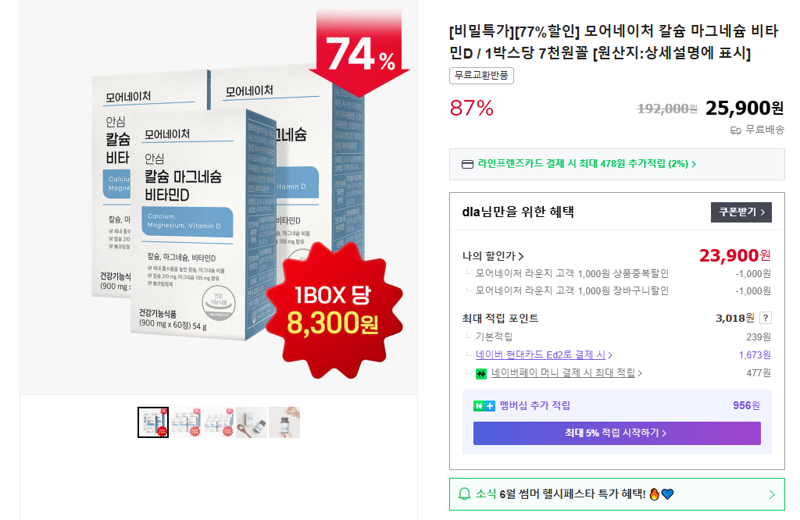Open 라인프렌즈카드 추가적립 details link

[587, 164]
